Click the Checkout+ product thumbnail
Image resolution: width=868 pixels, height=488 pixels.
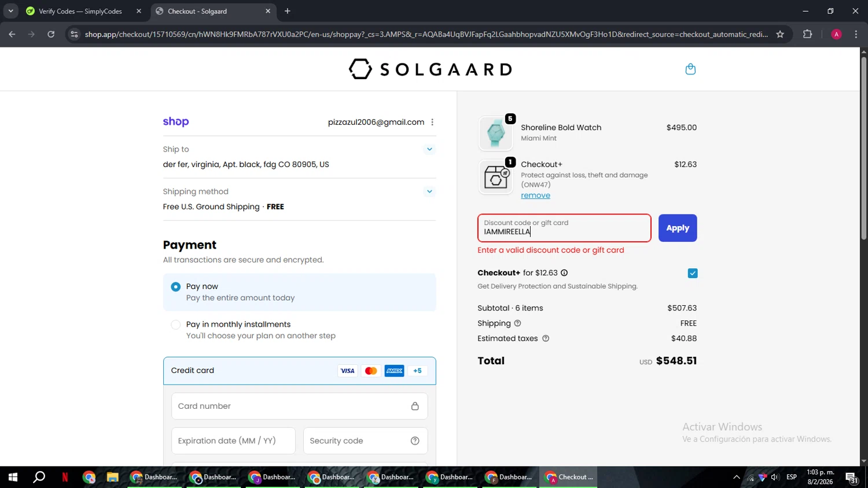pos(495,177)
